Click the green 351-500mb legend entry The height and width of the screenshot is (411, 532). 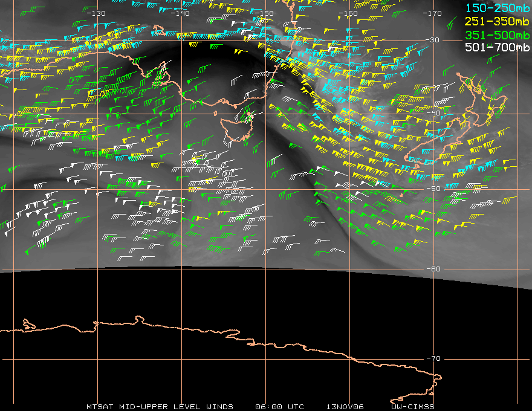(x=497, y=35)
